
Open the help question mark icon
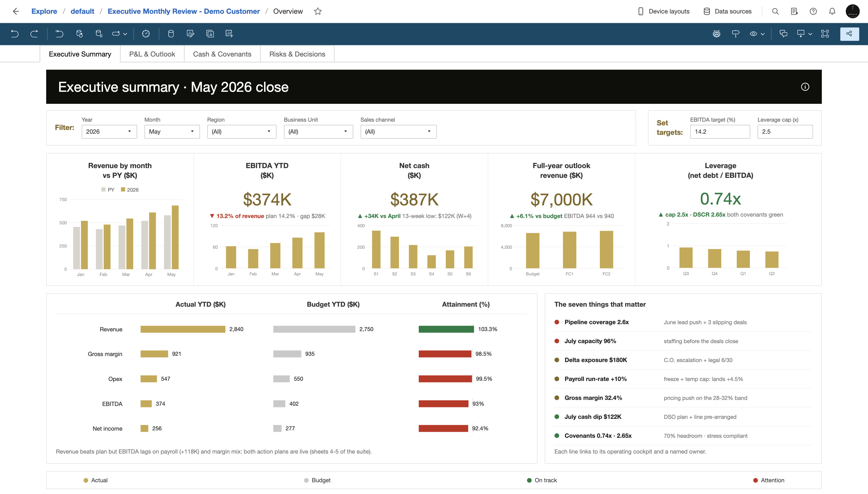(813, 11)
